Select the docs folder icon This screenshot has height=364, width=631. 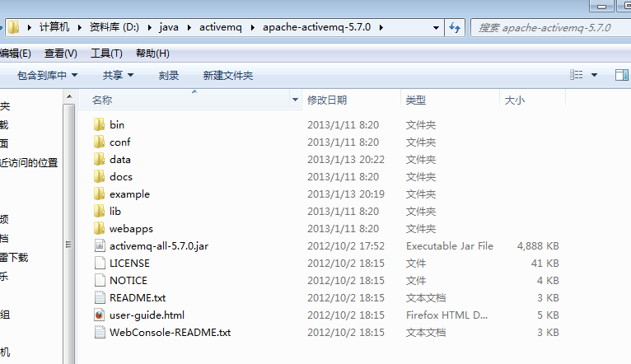coord(99,176)
